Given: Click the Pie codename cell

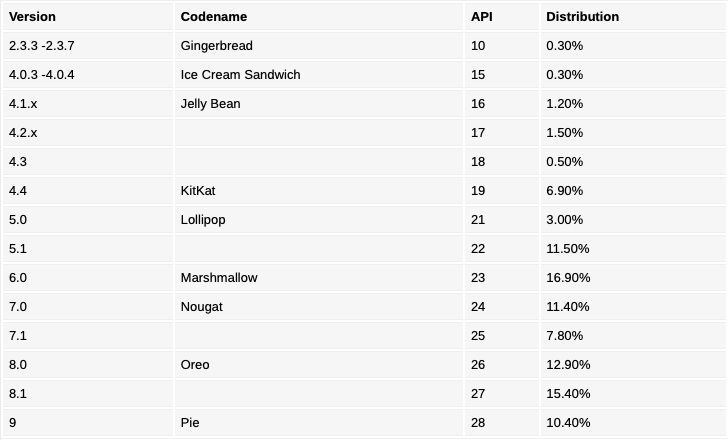Looking at the screenshot, I should coord(190,423).
